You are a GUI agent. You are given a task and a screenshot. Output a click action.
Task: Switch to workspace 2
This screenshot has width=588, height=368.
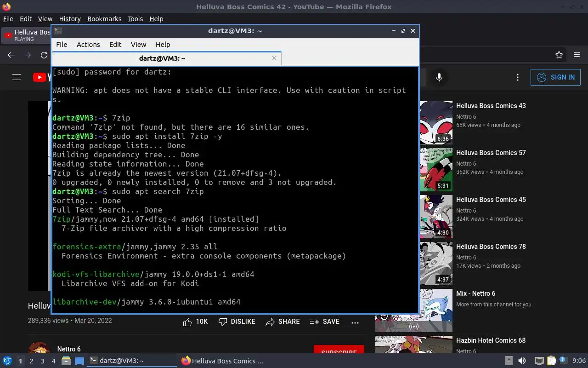[x=32, y=361]
